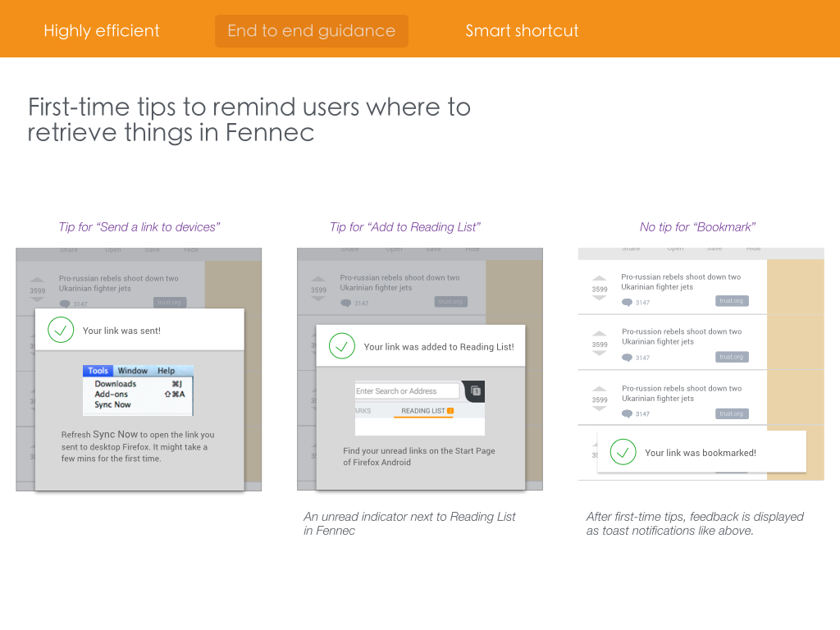
Task: Downvote the second story in the Bookmark mockup
Action: click(599, 353)
